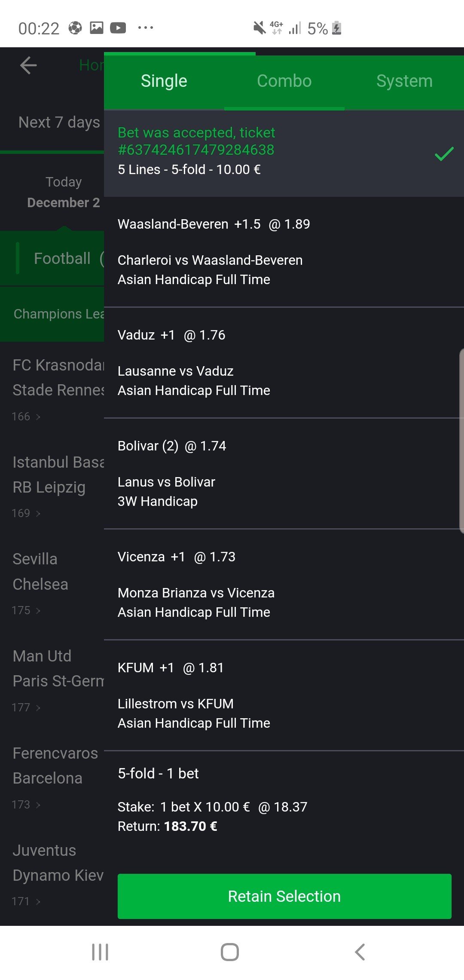
Task: Expand 177 markets for Man Utd match
Action: (x=26, y=707)
